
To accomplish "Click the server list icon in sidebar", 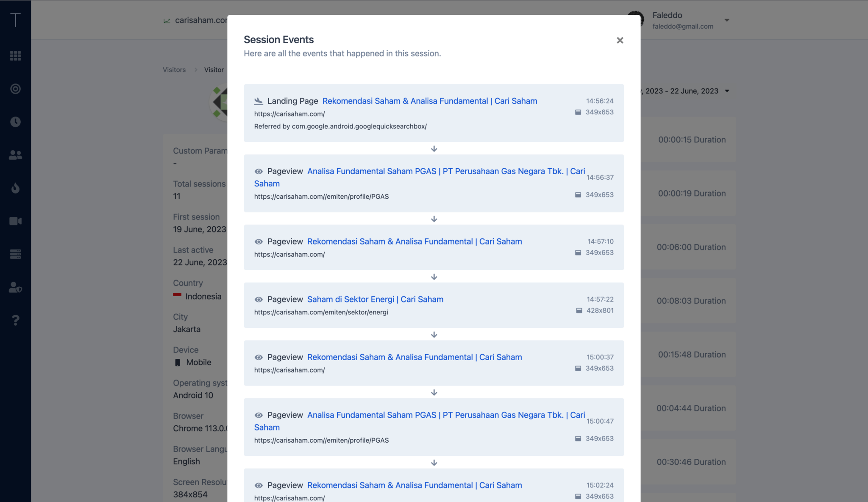I will click(15, 254).
